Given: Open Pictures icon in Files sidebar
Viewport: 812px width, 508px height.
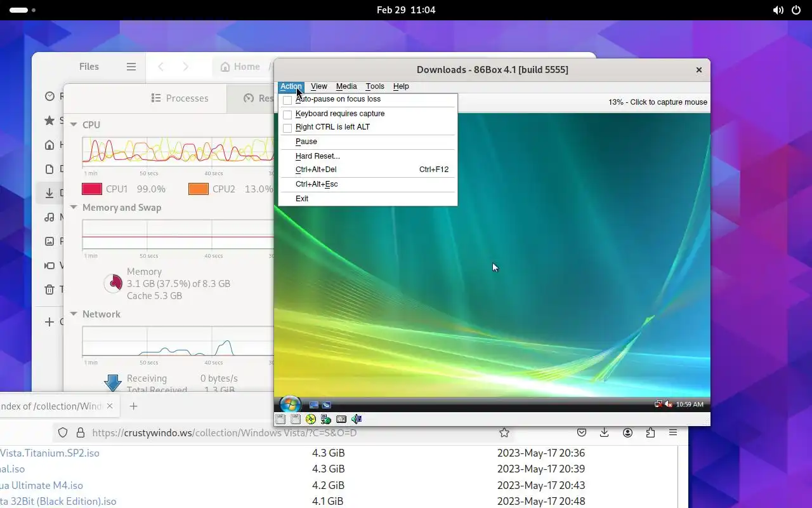Looking at the screenshot, I should coord(49,241).
